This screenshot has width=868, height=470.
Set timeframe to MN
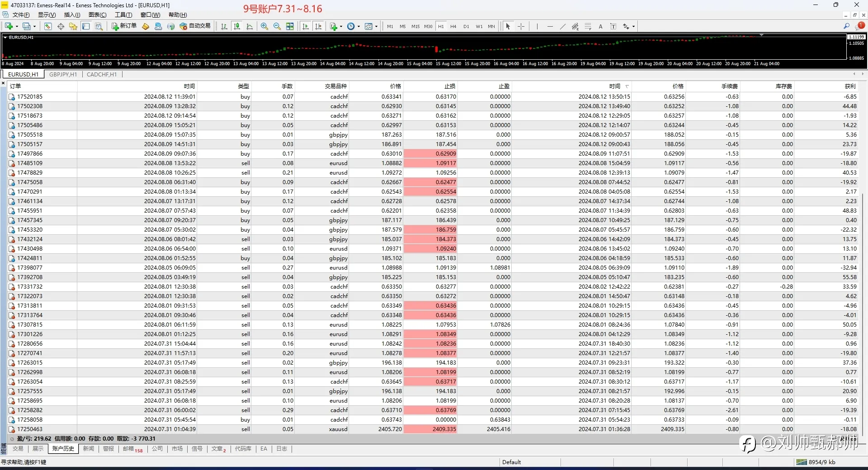click(491, 26)
